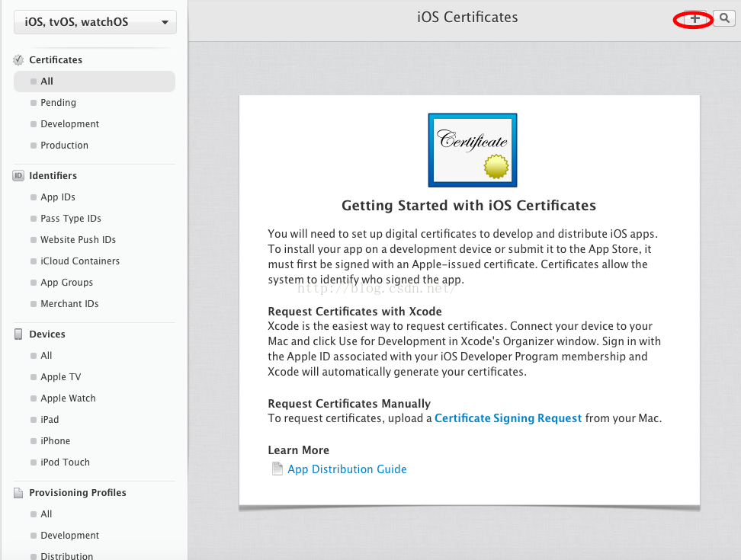Show iPhone devices

[x=56, y=440]
